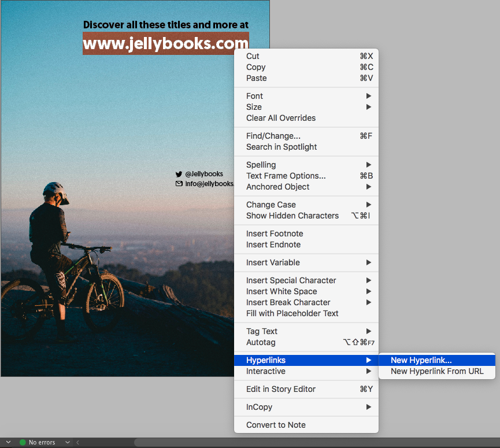500x448 pixels.
Task: Click the No errors preflight label
Action: pos(42,442)
